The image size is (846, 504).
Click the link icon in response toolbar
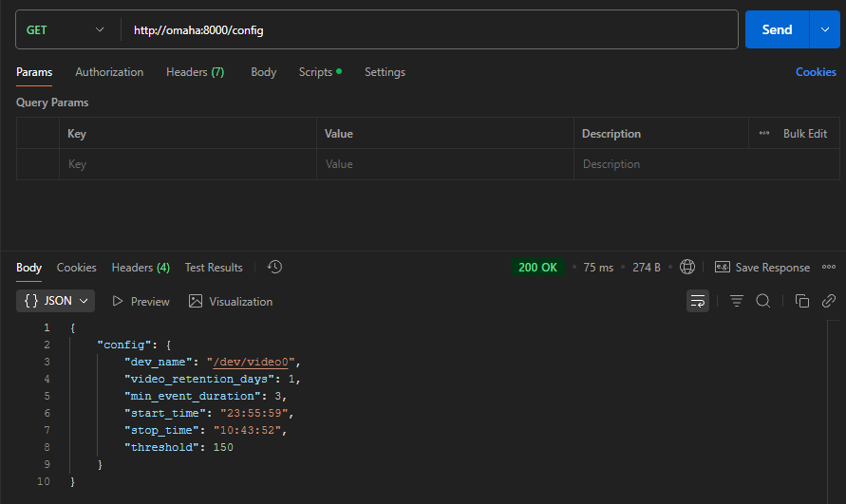pyautogui.click(x=828, y=301)
